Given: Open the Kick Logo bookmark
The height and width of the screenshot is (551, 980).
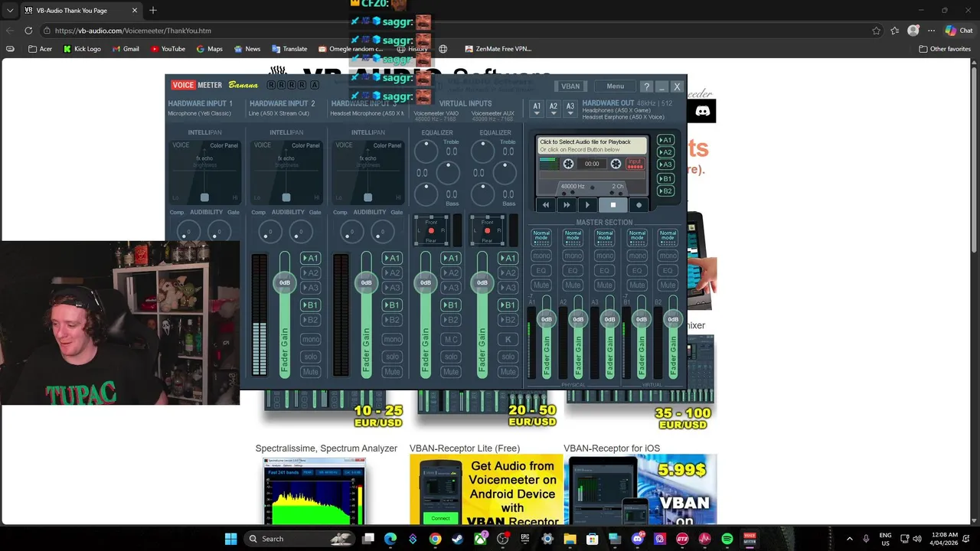Looking at the screenshot, I should 82,49.
